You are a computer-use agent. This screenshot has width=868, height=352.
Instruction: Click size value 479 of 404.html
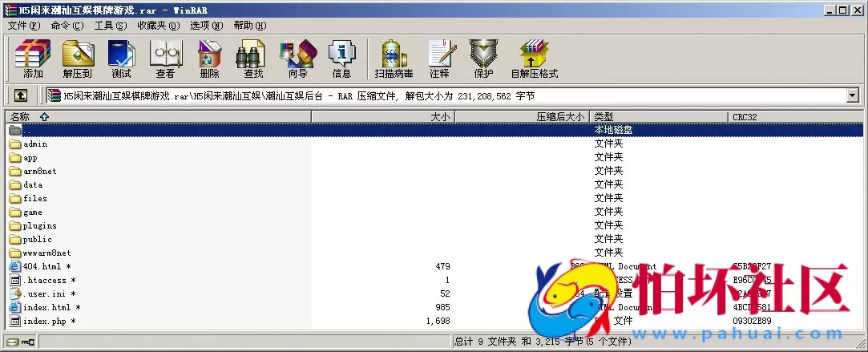click(x=443, y=266)
